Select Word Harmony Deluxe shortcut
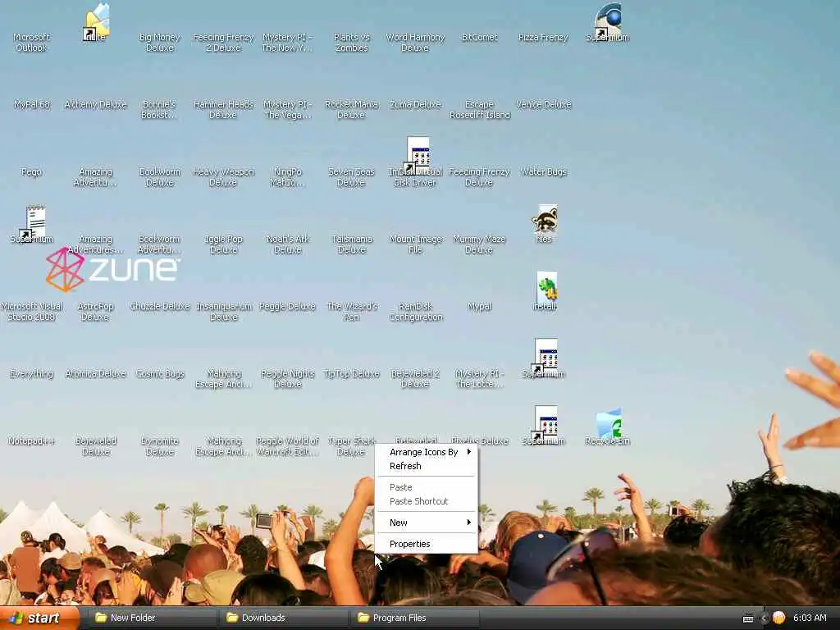This screenshot has width=840, height=630. [x=415, y=43]
